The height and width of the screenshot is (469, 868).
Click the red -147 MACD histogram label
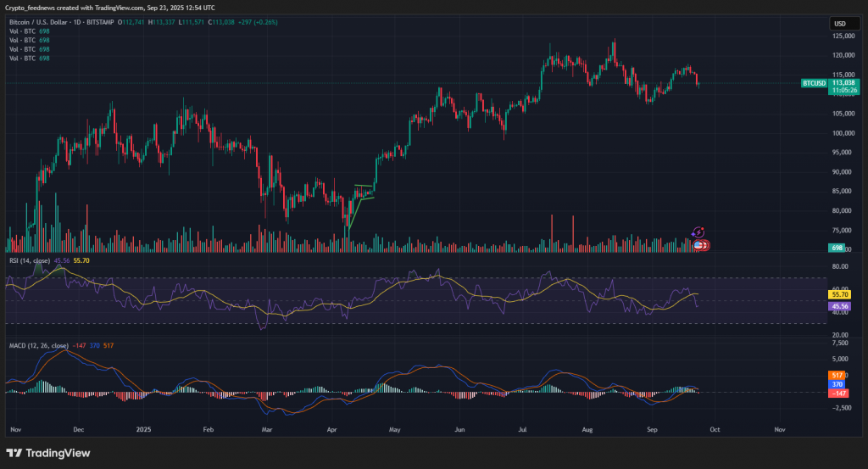pos(840,394)
